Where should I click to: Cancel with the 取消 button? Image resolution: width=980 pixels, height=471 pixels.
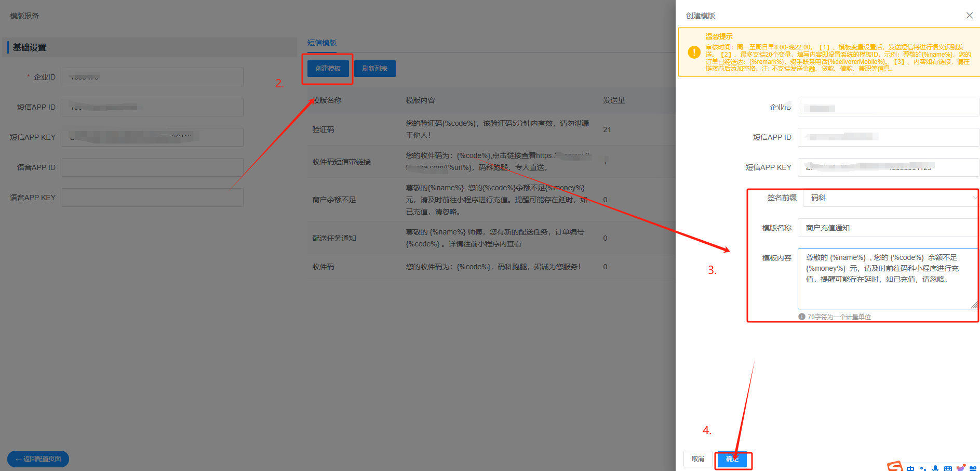point(698,459)
